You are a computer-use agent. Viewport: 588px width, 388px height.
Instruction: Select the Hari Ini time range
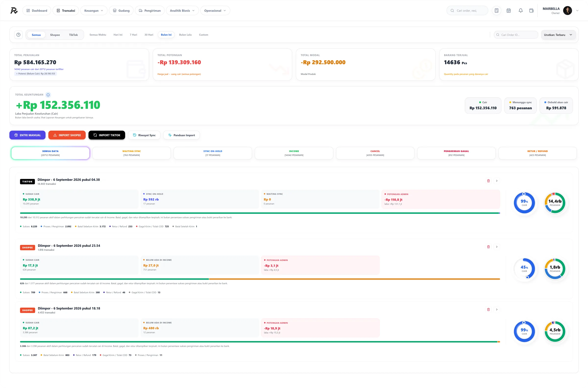118,35
